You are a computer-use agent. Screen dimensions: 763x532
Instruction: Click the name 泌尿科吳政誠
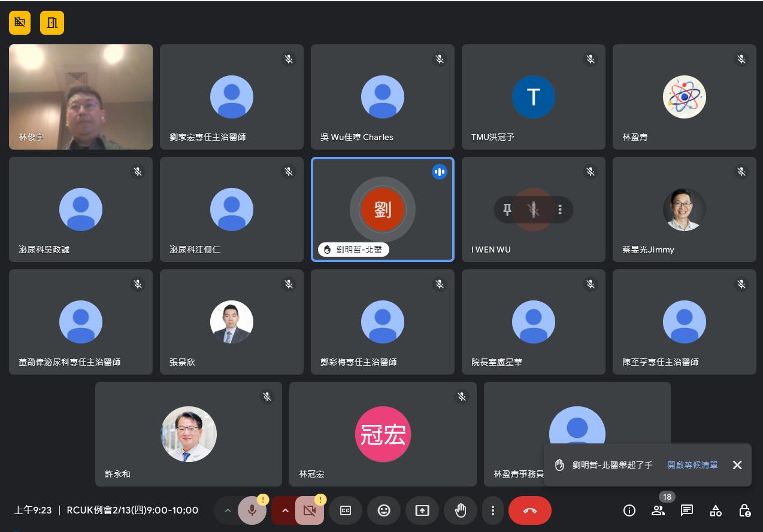click(x=44, y=250)
